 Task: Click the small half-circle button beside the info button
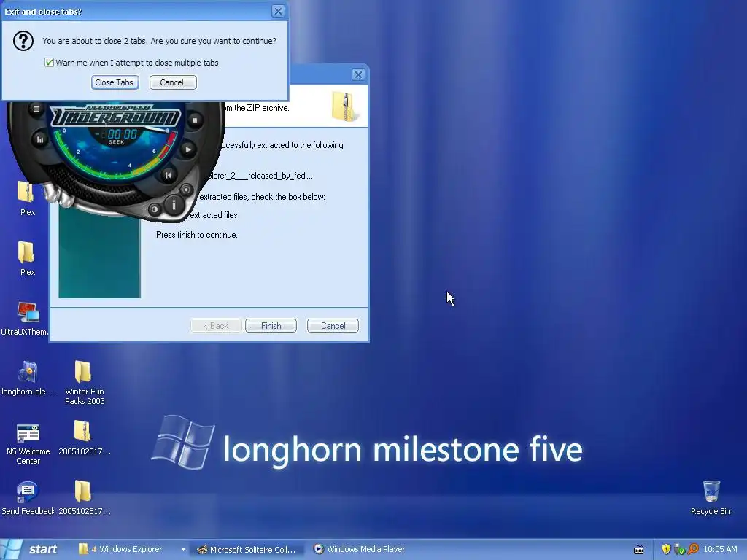pos(155,209)
